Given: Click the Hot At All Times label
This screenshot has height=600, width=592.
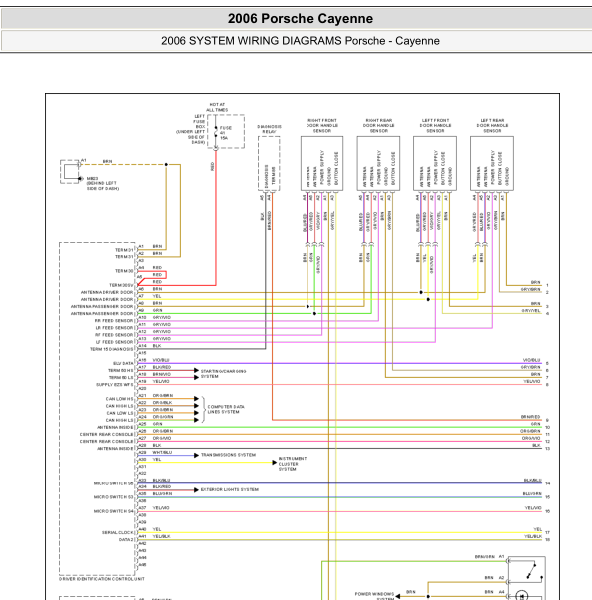Looking at the screenshot, I should (x=217, y=107).
